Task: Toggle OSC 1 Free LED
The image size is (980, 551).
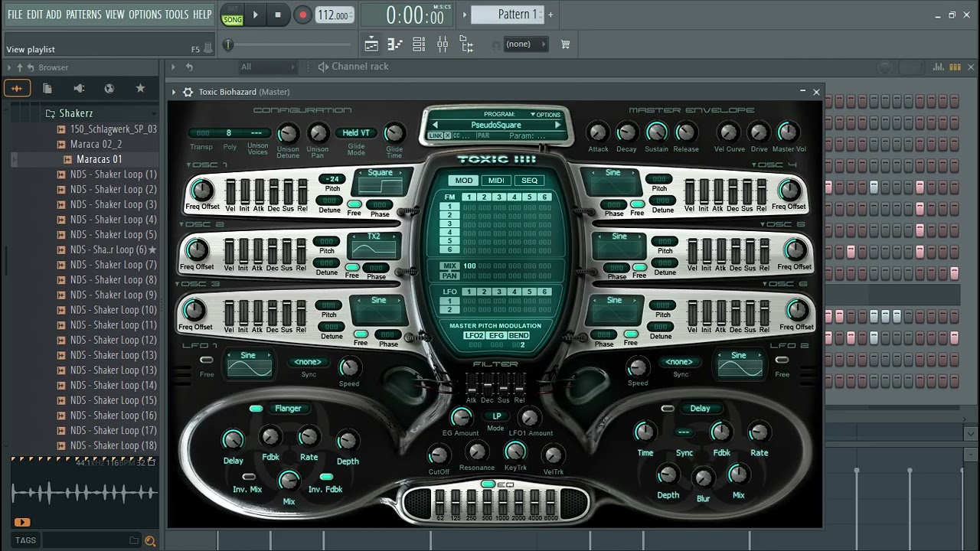Action: tap(354, 204)
